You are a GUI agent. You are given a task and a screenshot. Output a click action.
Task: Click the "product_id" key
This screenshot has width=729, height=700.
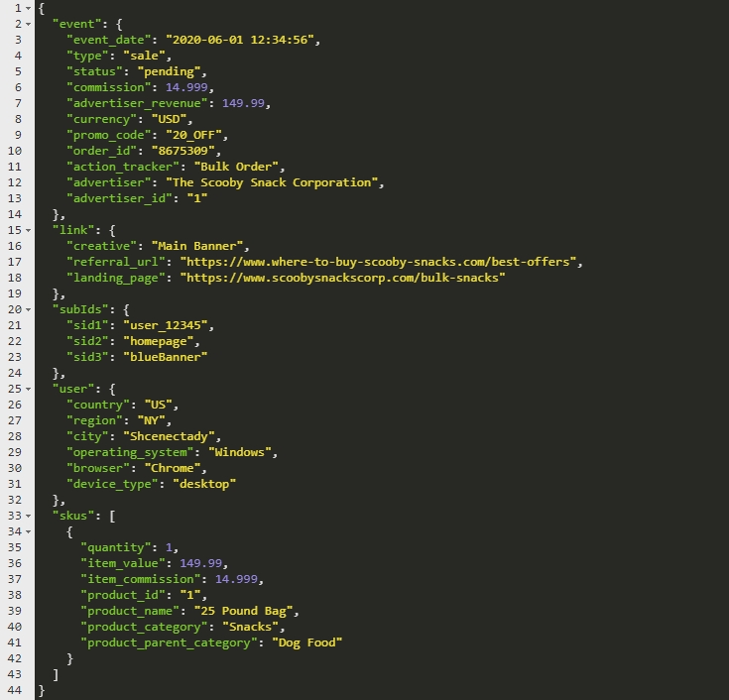pos(123,595)
